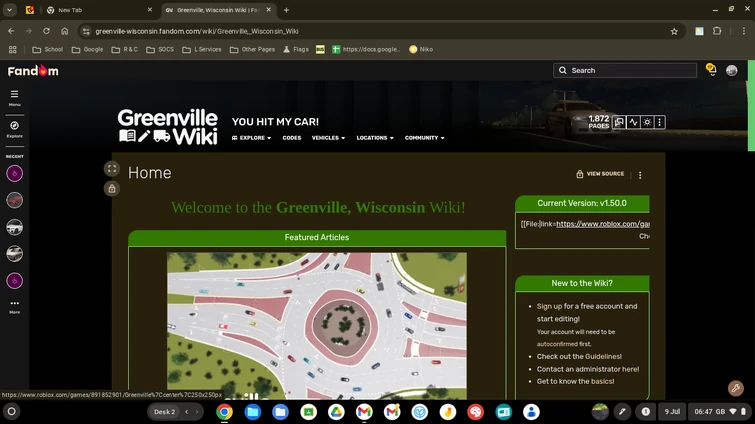Open the user avatar menu
Image resolution: width=755 pixels, height=424 pixels.
tap(731, 70)
